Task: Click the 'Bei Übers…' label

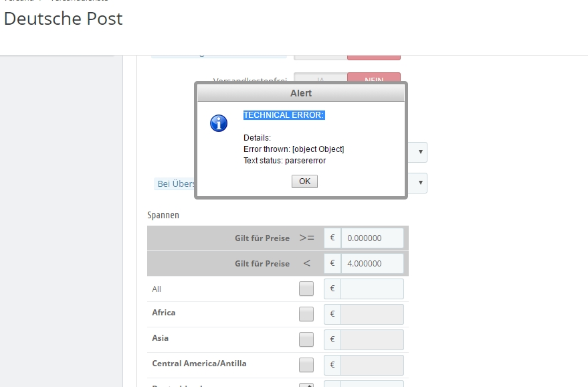Action: pos(175,184)
